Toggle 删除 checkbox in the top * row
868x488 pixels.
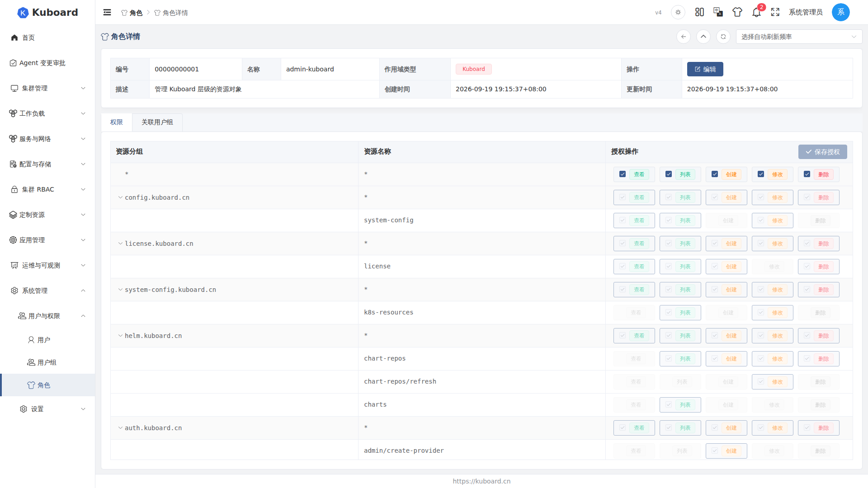[x=807, y=174]
